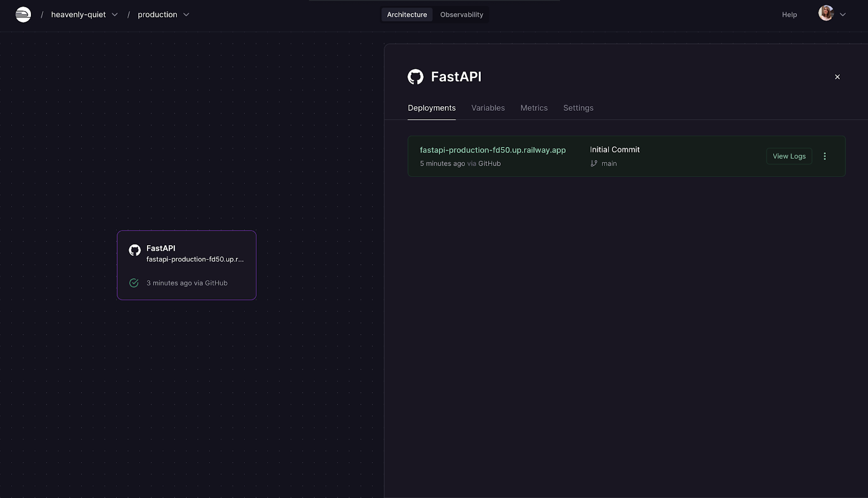The image size is (868, 498).
Task: Click the user avatar picture
Action: click(826, 13)
